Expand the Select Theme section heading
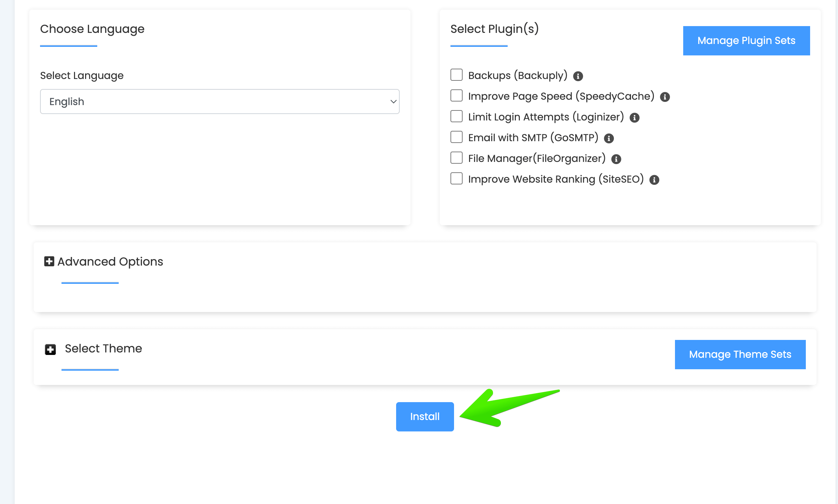 103,349
